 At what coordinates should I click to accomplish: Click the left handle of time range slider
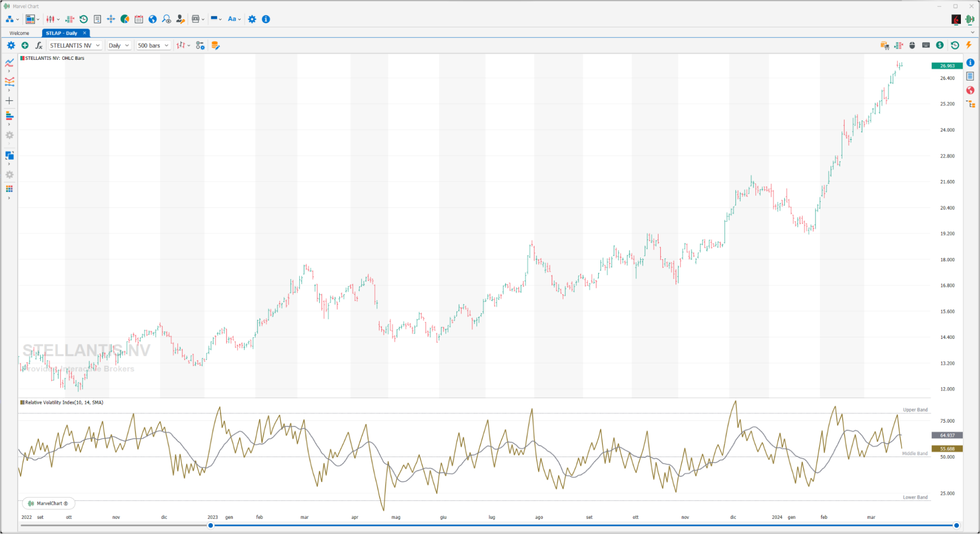coord(211,525)
